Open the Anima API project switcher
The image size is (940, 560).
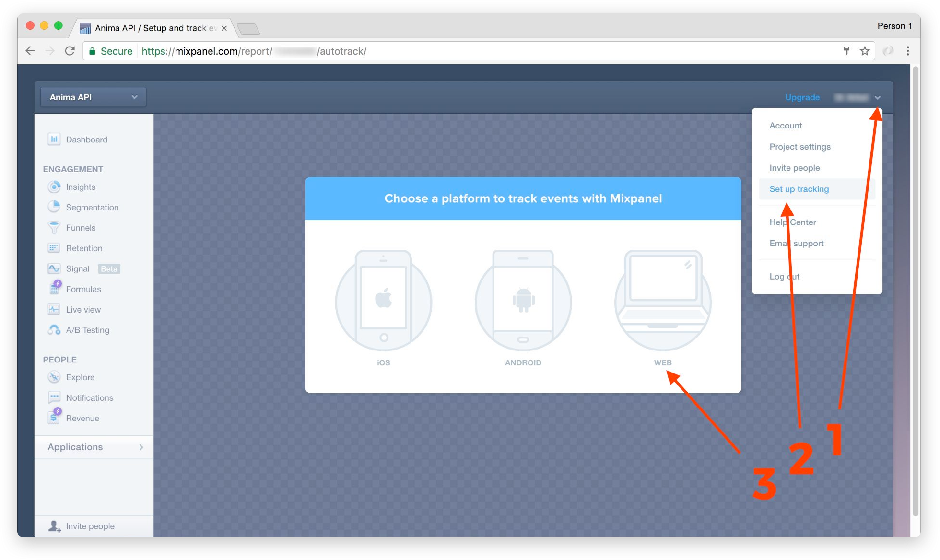point(92,96)
